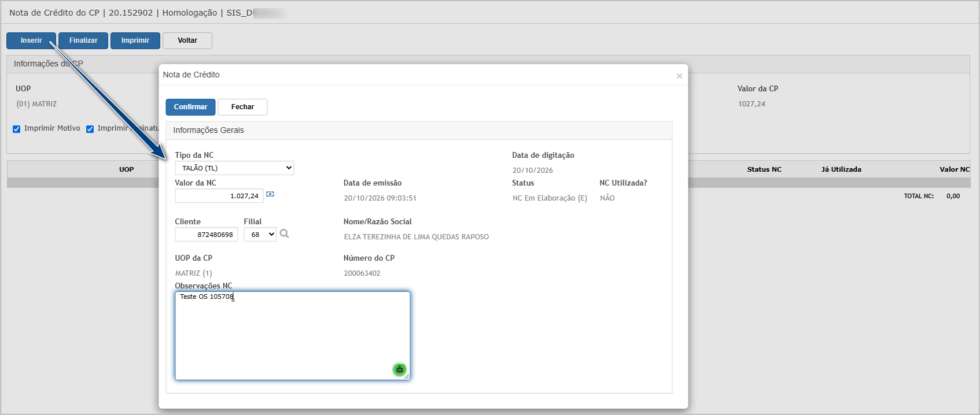980x415 pixels.
Task: Click the Data de digitação value 20/10/2026
Action: pos(533,171)
